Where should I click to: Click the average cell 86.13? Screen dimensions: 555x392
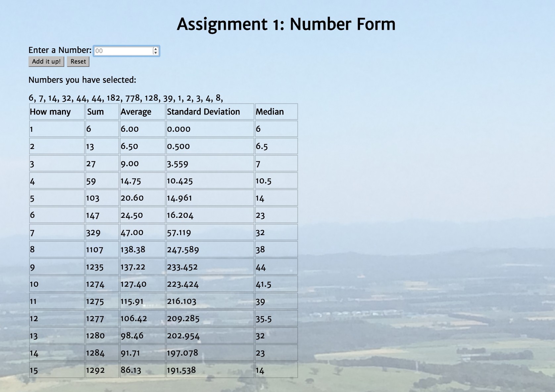[x=142, y=370]
